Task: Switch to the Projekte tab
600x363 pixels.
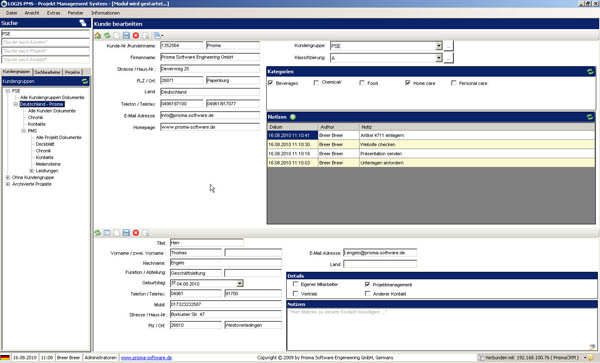Action: pos(72,72)
